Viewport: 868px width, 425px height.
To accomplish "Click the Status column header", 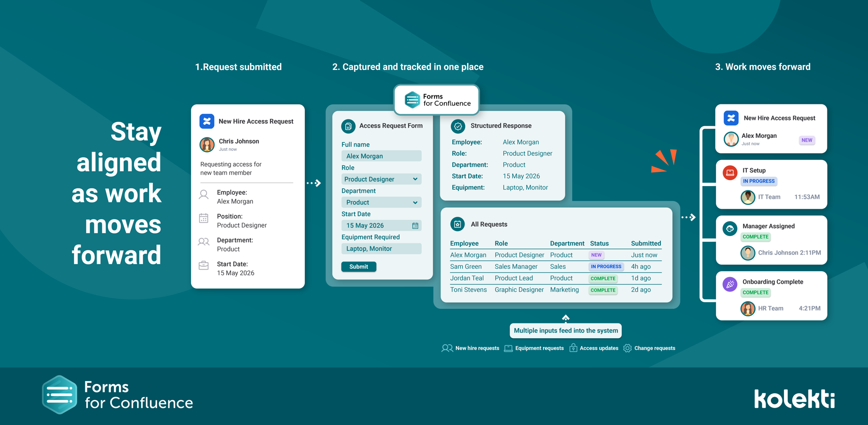I will click(x=599, y=243).
